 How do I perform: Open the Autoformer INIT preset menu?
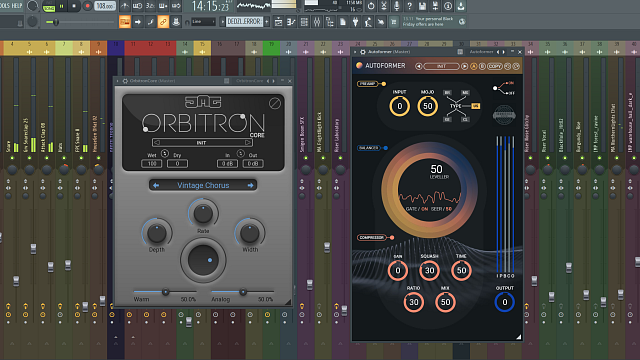click(441, 66)
